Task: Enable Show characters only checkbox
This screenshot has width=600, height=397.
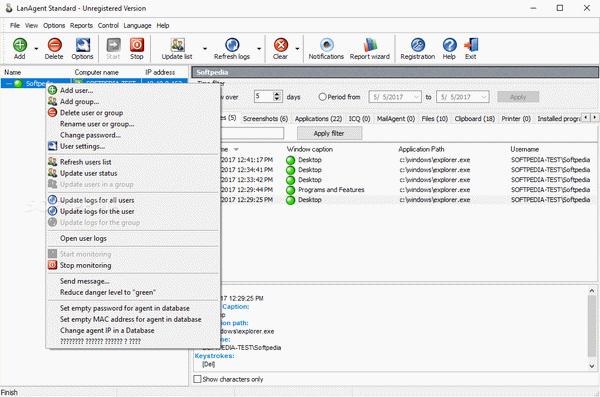Action: coord(197,379)
